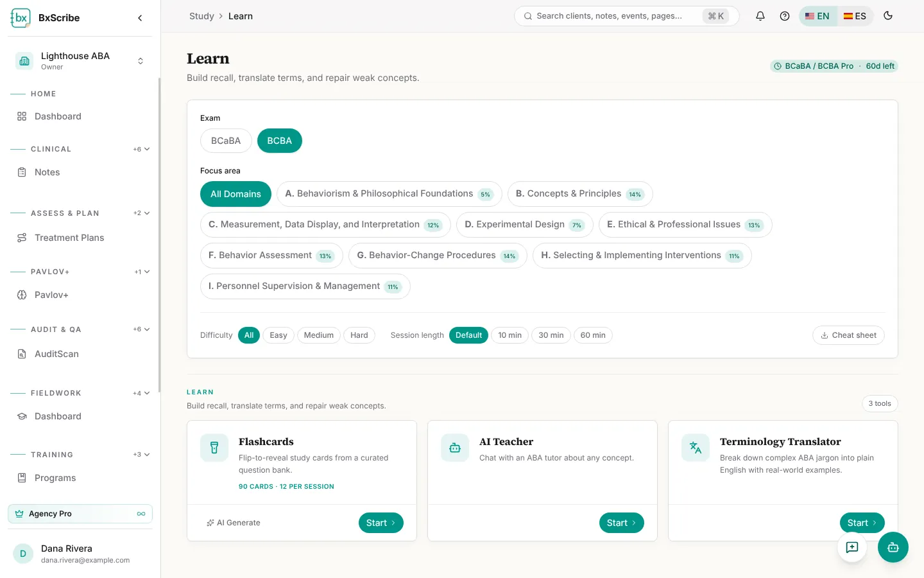Choose 30 min session length

[551, 335]
